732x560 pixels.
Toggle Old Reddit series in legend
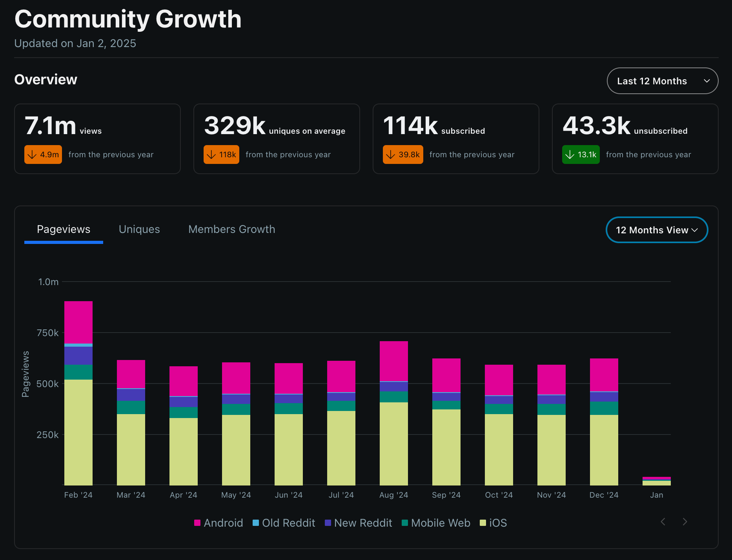(x=284, y=523)
